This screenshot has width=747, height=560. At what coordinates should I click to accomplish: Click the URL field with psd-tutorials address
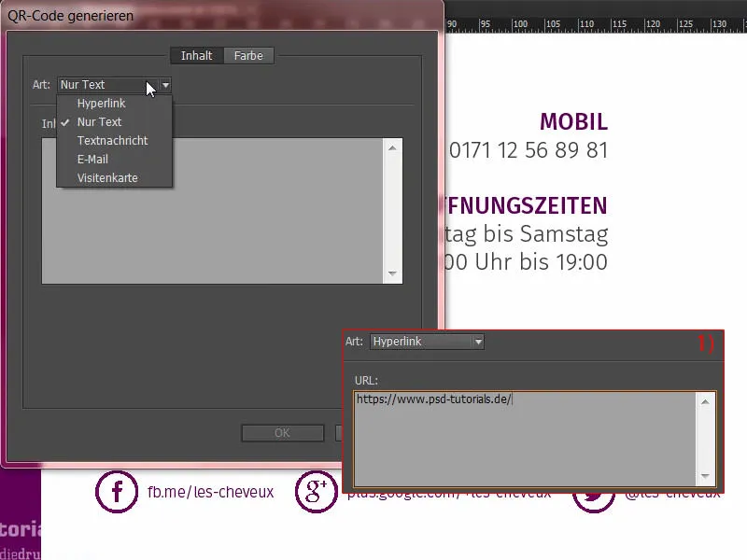(x=524, y=439)
